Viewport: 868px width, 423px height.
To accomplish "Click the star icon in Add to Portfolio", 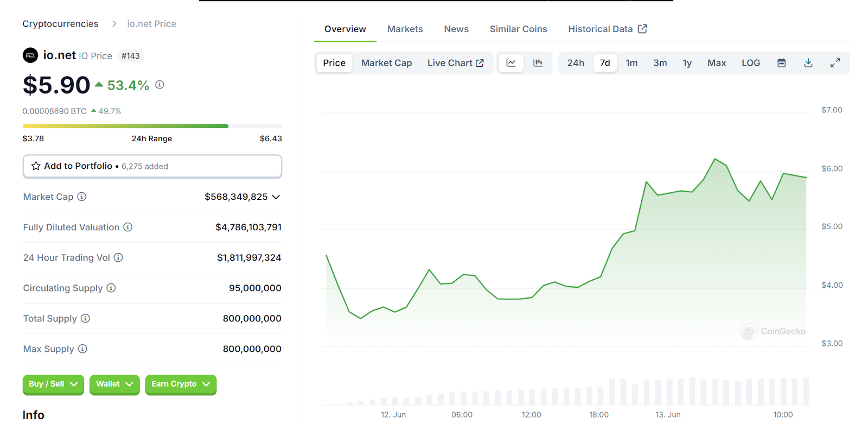I will pyautogui.click(x=36, y=166).
